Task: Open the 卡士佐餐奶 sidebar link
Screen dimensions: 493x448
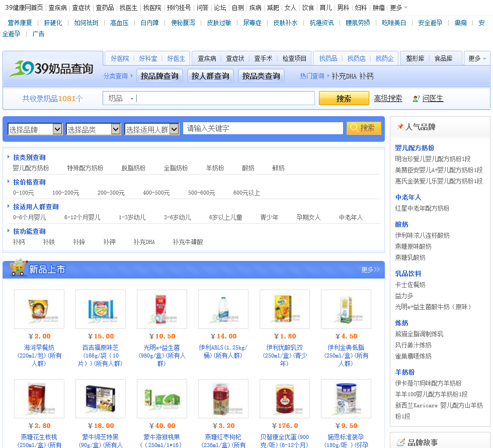Action: [x=410, y=285]
